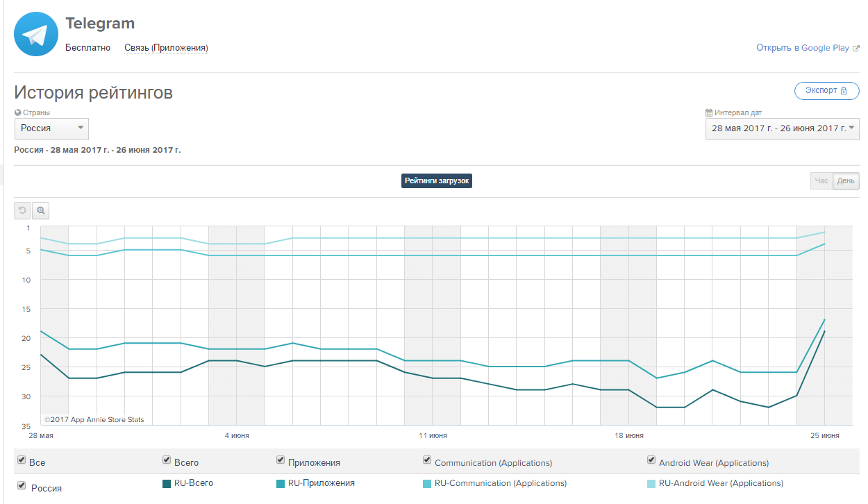Click the Telegram app logo icon
868x504 pixels.
coord(35,34)
